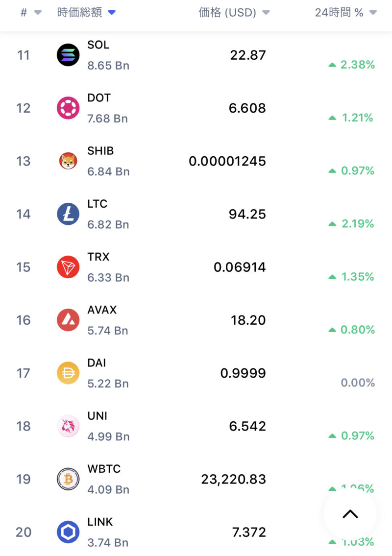Click TRX 24-hour change 1.35%
Image resolution: width=392 pixels, height=556 pixels.
click(x=357, y=277)
